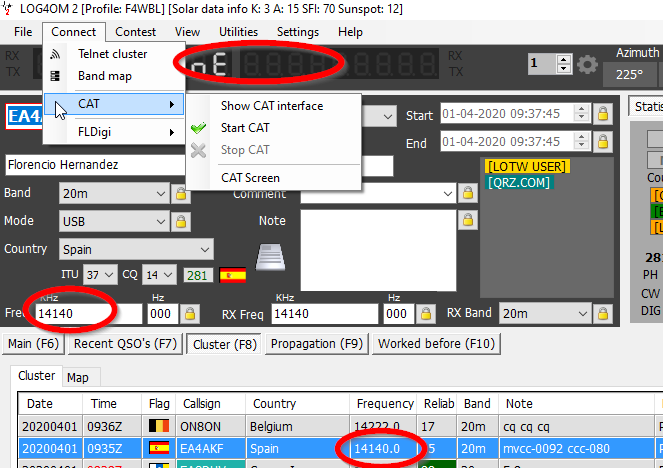Screen dimensions: 663x468
Task: Toggle the Mode field lock
Action: 181,222
